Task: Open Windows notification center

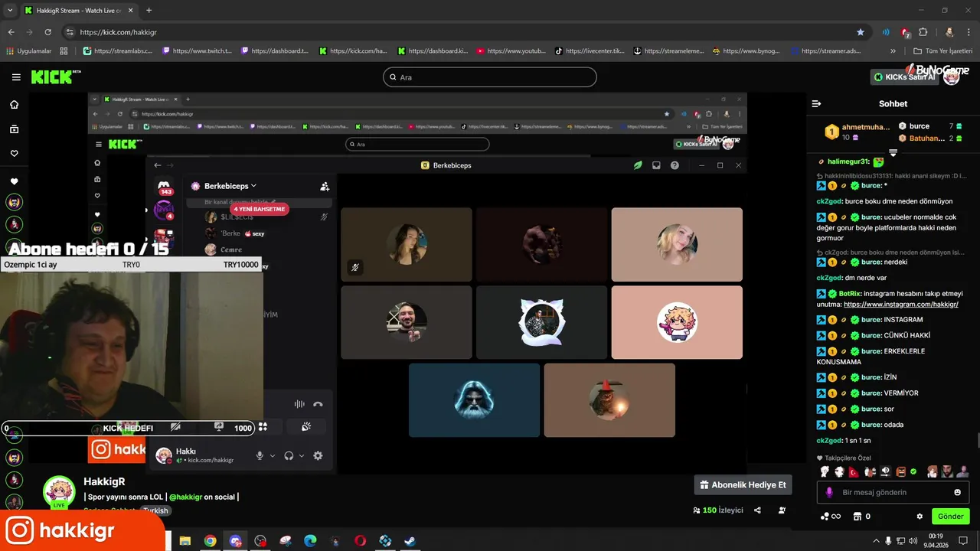Action: coord(963,540)
